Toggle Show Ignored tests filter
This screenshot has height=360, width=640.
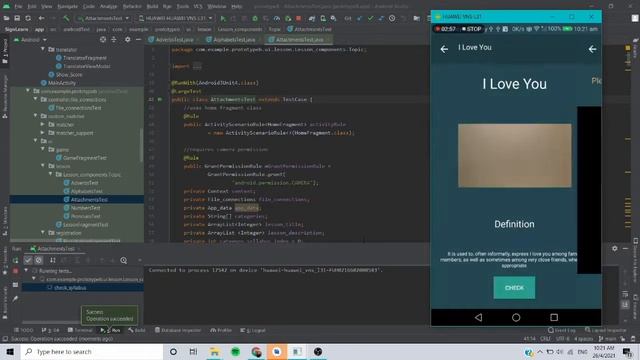[x=39, y=260]
